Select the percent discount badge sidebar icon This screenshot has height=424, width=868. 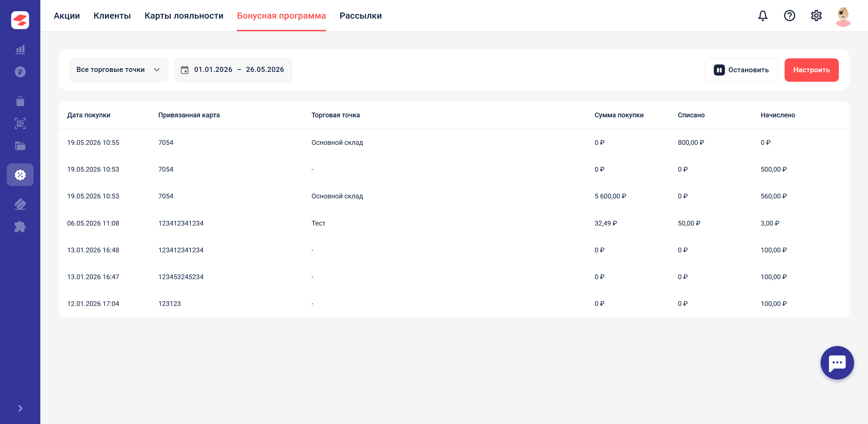20,175
